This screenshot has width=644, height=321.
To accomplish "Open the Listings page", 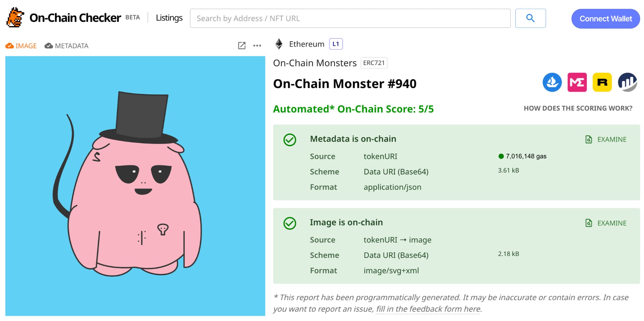I will click(x=169, y=18).
